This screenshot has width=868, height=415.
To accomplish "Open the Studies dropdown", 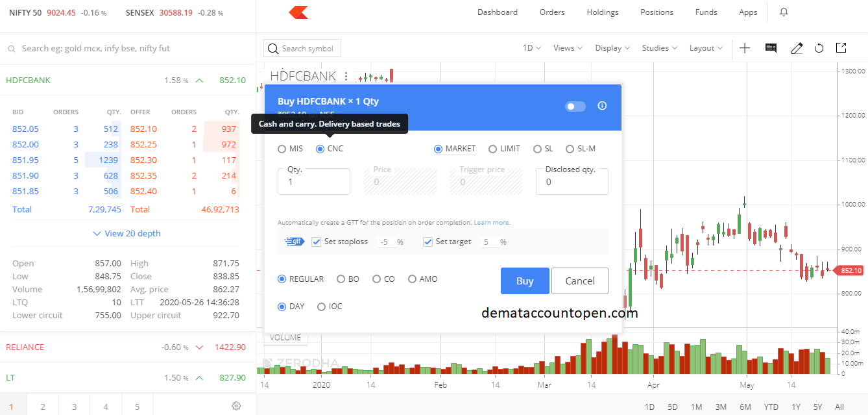I will (660, 48).
